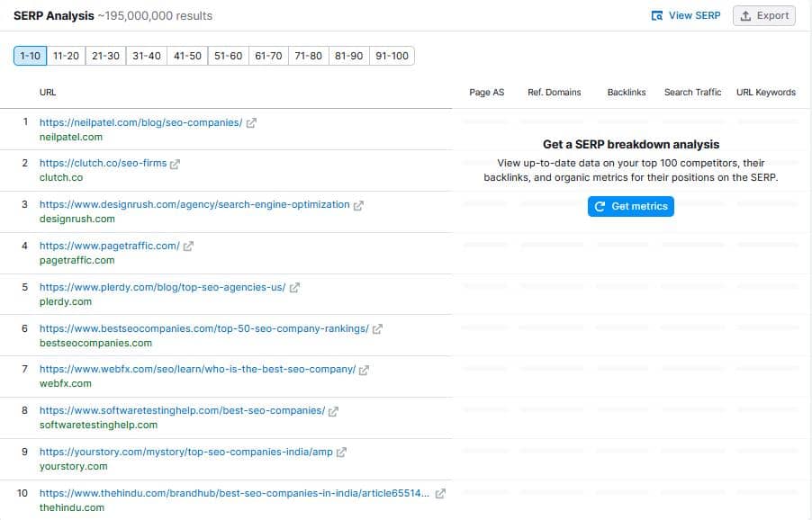Open the bestseocompanies.com top-50 rankings link
This screenshot has width=812, height=520.
[204, 328]
